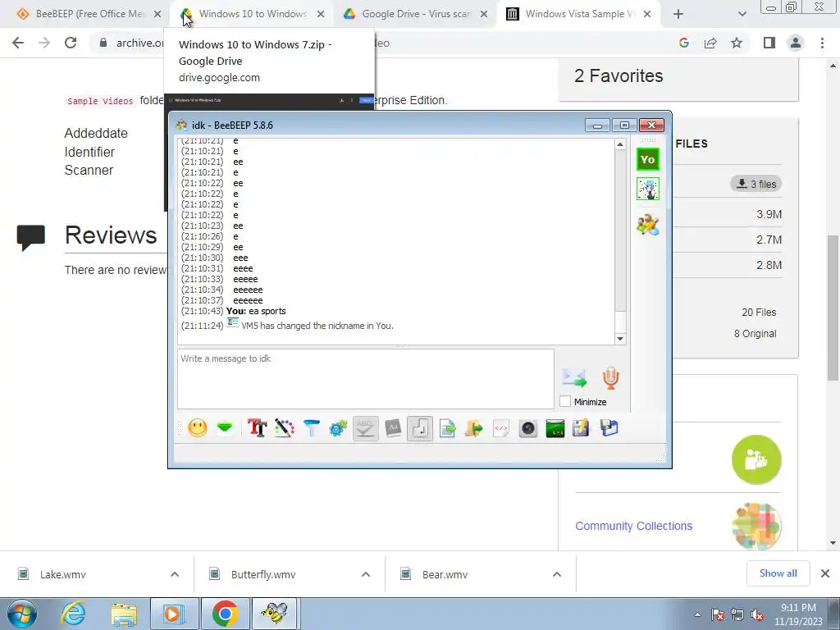The width and height of the screenshot is (840, 630).
Task: Bookmark this page with the star
Action: coord(737,43)
